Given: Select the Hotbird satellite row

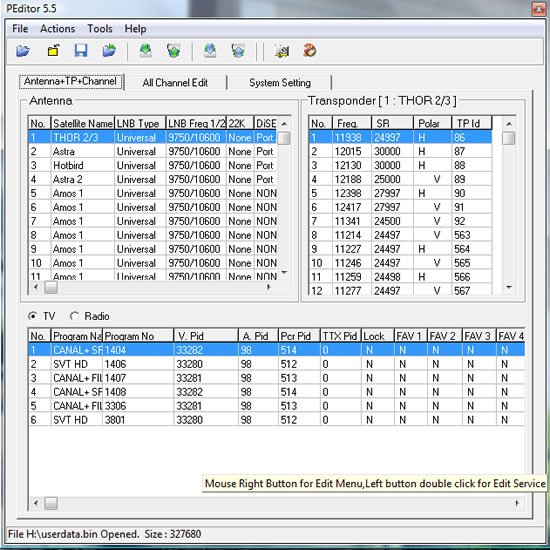Looking at the screenshot, I should (x=153, y=165).
